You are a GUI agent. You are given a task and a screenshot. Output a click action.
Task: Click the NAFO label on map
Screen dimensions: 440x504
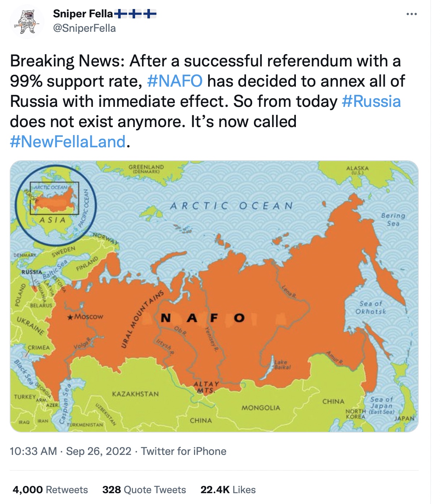pos(203,318)
